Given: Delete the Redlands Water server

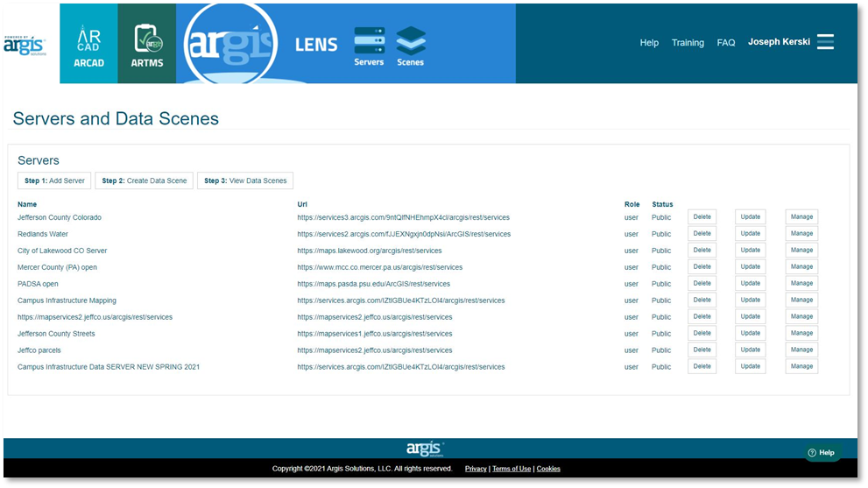Looking at the screenshot, I should coord(702,234).
